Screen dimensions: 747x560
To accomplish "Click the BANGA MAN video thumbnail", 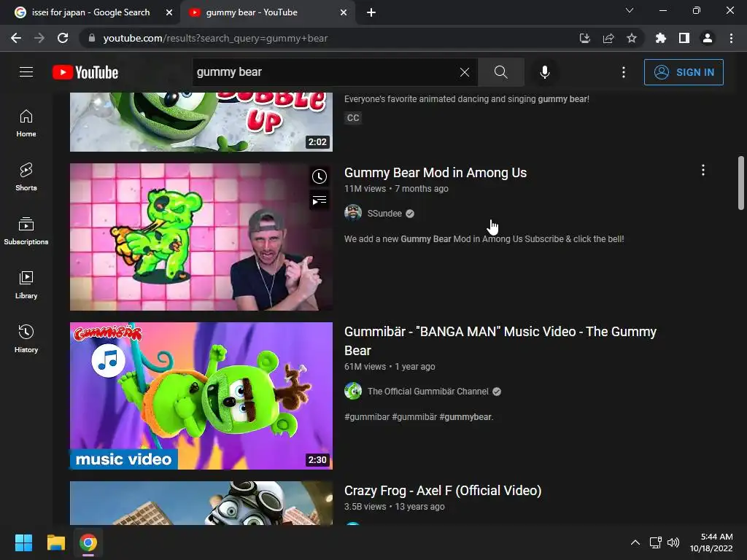I will [x=201, y=396].
